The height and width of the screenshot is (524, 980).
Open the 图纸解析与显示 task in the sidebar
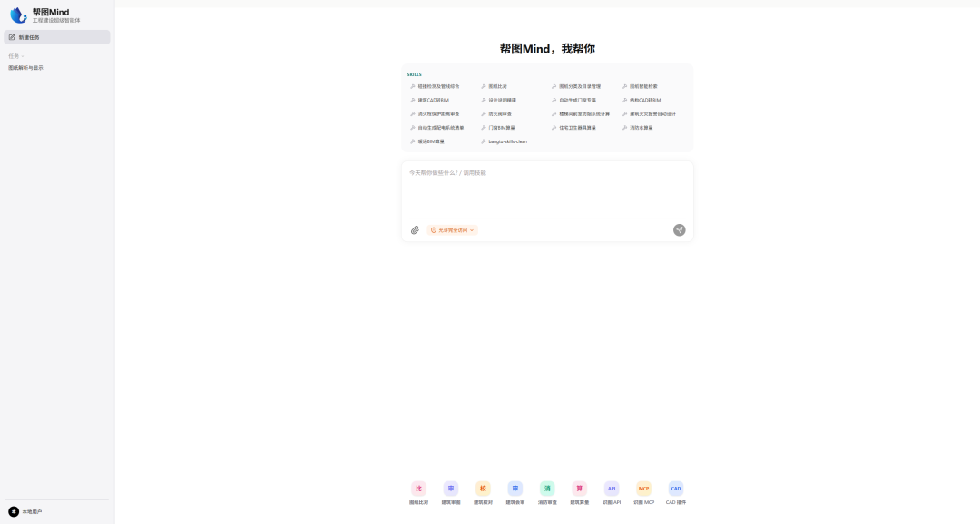click(x=25, y=68)
